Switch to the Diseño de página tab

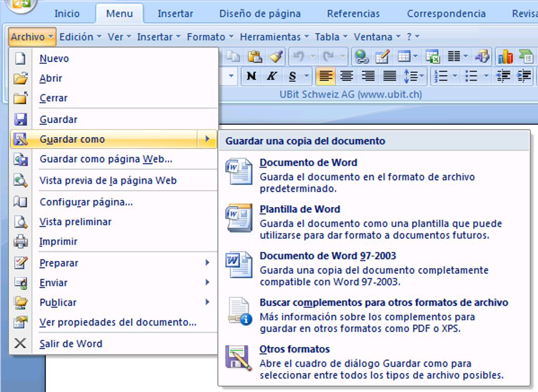[260, 14]
